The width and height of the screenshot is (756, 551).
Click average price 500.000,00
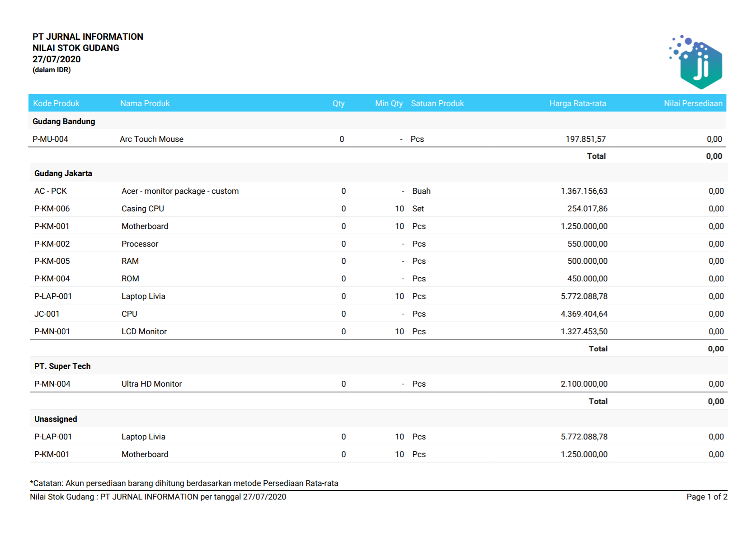[587, 261]
